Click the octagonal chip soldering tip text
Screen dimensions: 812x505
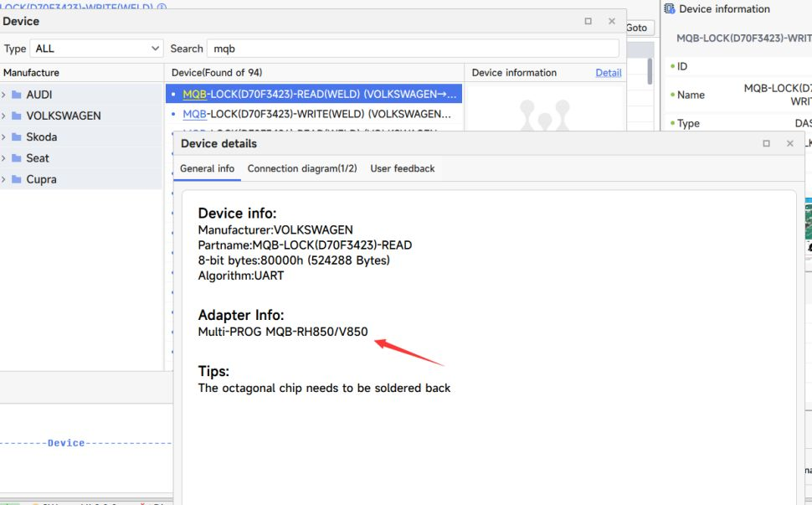pos(324,388)
